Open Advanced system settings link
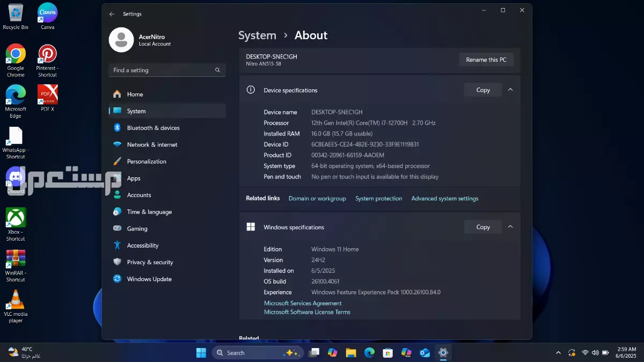The height and width of the screenshot is (362, 644). [x=444, y=198]
